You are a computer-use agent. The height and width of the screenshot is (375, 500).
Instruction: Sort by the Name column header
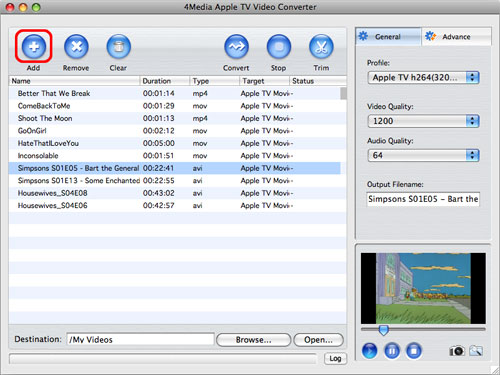(74, 81)
